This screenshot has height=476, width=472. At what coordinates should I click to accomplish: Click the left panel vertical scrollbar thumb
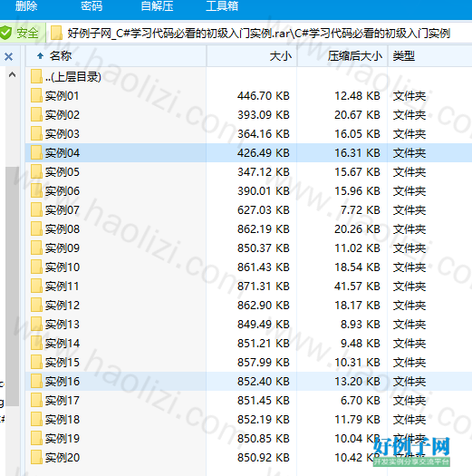tap(12, 287)
